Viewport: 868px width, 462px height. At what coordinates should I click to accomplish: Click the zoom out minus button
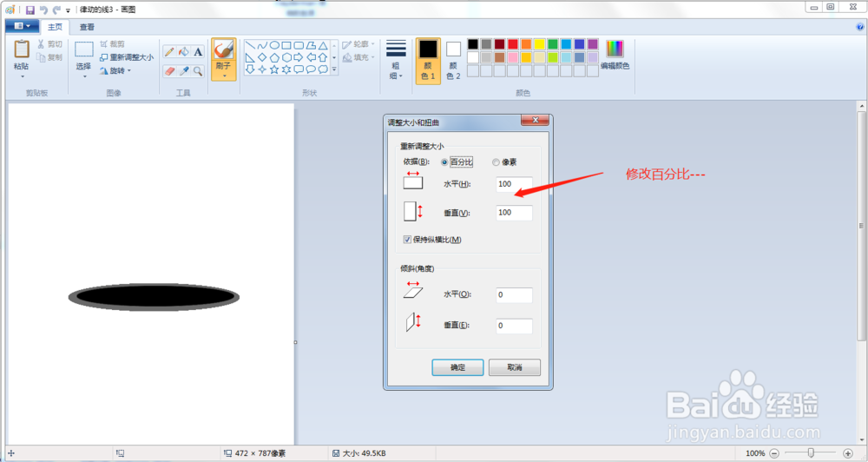(774, 453)
